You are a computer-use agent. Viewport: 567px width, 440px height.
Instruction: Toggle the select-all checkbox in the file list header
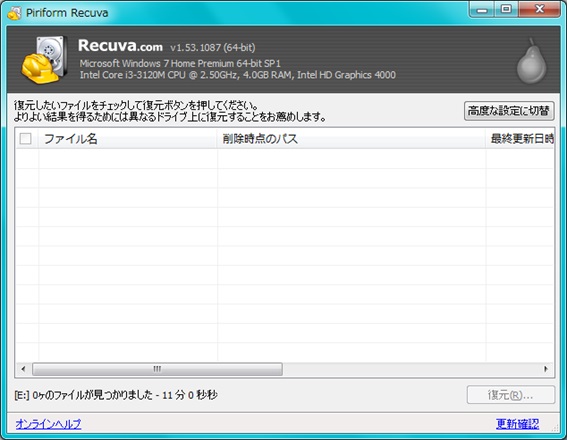(25, 138)
